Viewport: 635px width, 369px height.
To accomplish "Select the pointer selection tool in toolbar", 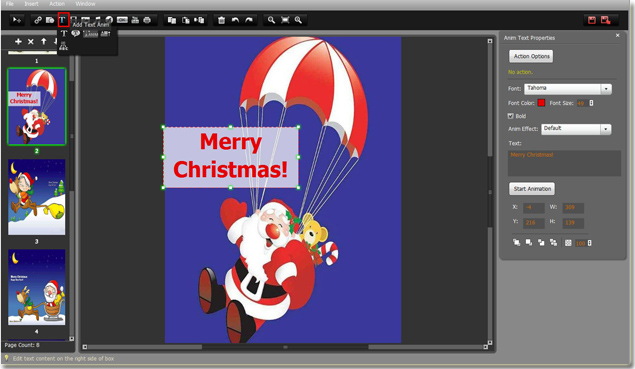I will coord(17,20).
